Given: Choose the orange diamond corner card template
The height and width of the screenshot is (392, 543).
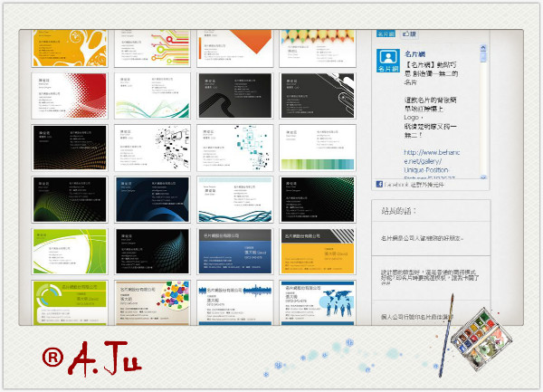Looking at the screenshot, I should coord(234,48).
